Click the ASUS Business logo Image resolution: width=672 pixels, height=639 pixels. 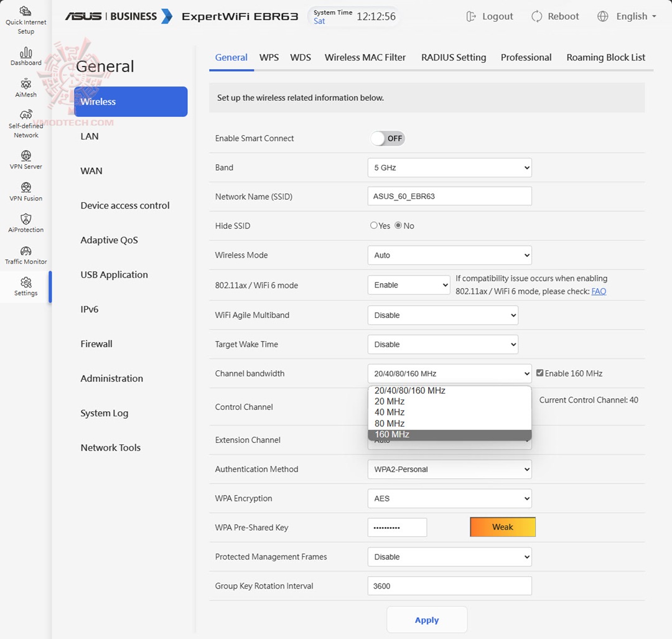pyautogui.click(x=119, y=16)
